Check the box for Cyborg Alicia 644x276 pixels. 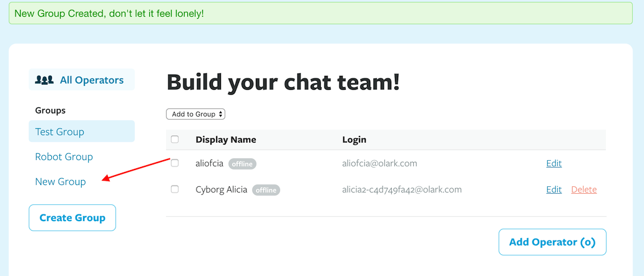pos(175,189)
